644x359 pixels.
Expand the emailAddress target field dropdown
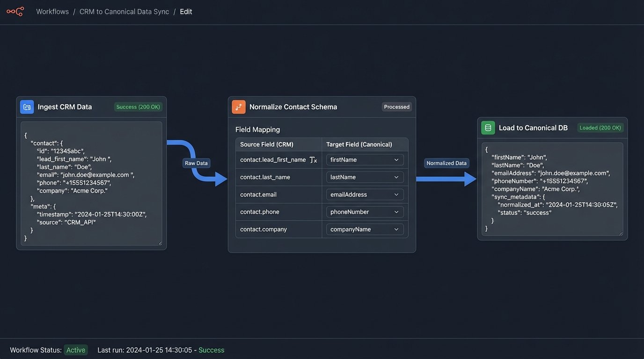point(365,194)
